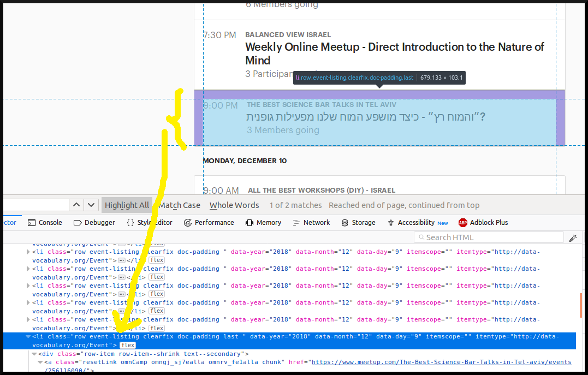Viewport: 588px width, 375px height.
Task: Open Weekly Online Meetup event title
Action: coord(395,53)
